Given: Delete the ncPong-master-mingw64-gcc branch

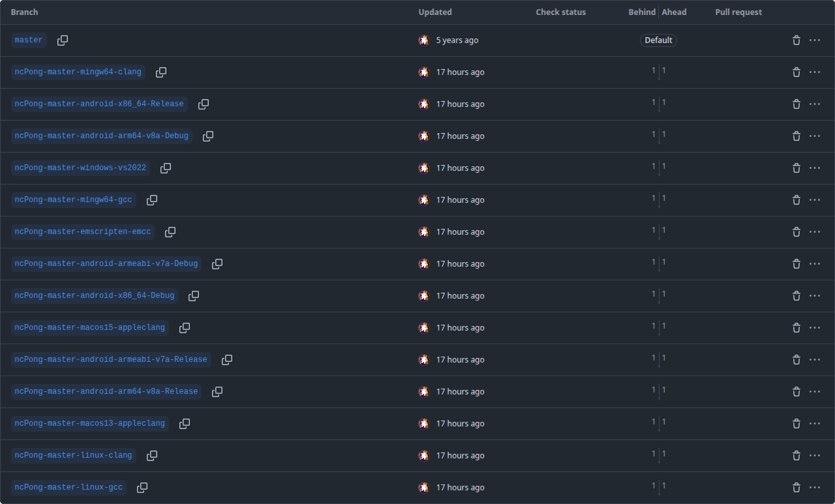Looking at the screenshot, I should 796,200.
